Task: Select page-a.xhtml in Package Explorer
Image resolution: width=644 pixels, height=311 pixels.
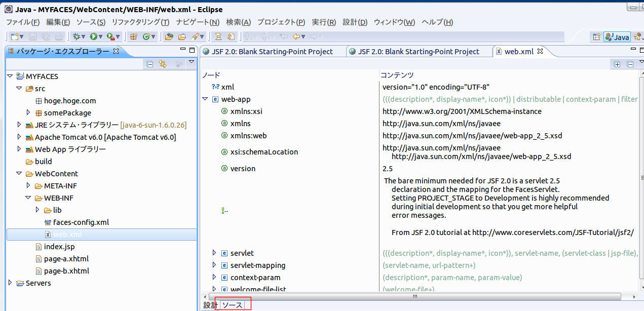Action: coord(62,259)
